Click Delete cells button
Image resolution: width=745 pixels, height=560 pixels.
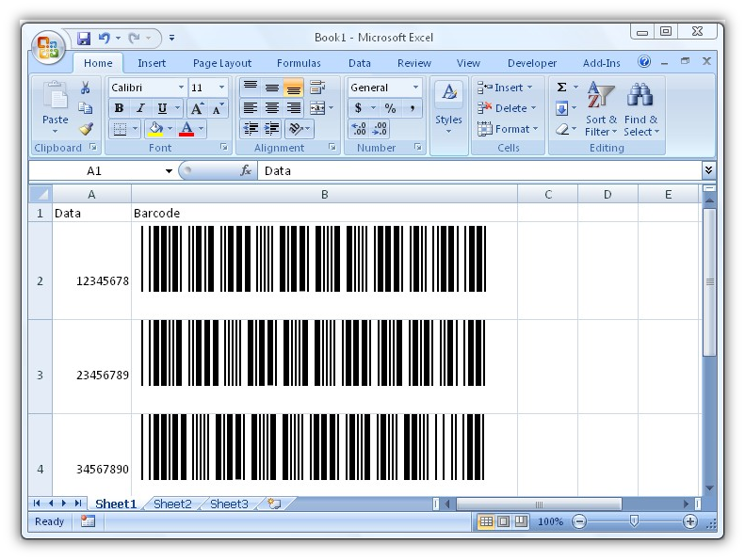point(507,108)
